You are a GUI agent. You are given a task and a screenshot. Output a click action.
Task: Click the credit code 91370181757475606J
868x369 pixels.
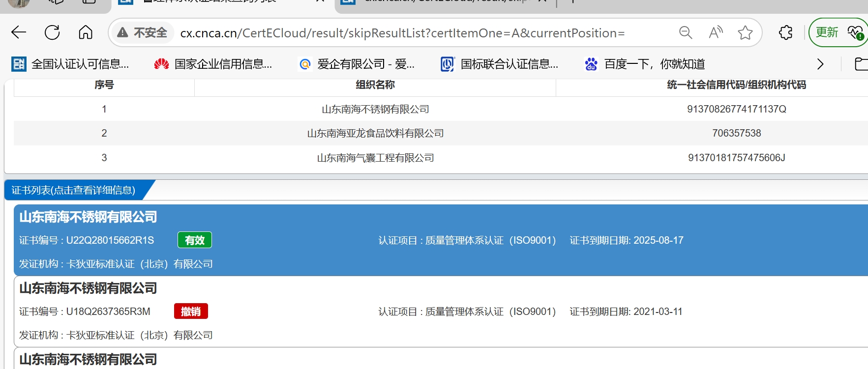click(736, 158)
